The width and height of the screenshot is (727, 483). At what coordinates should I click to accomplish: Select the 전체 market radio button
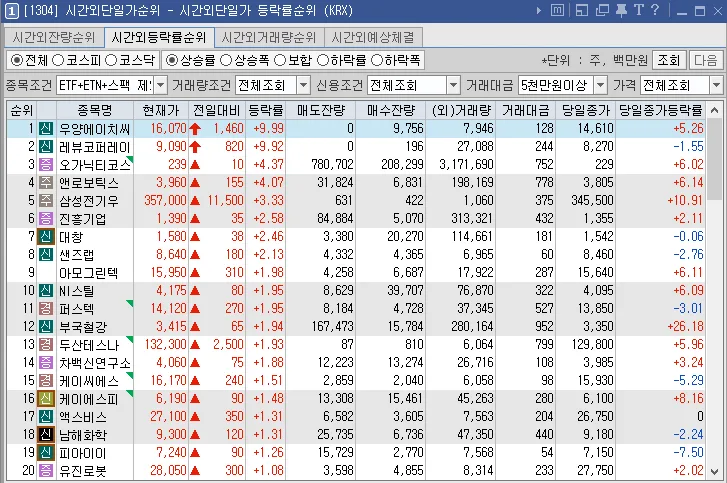pyautogui.click(x=17, y=60)
